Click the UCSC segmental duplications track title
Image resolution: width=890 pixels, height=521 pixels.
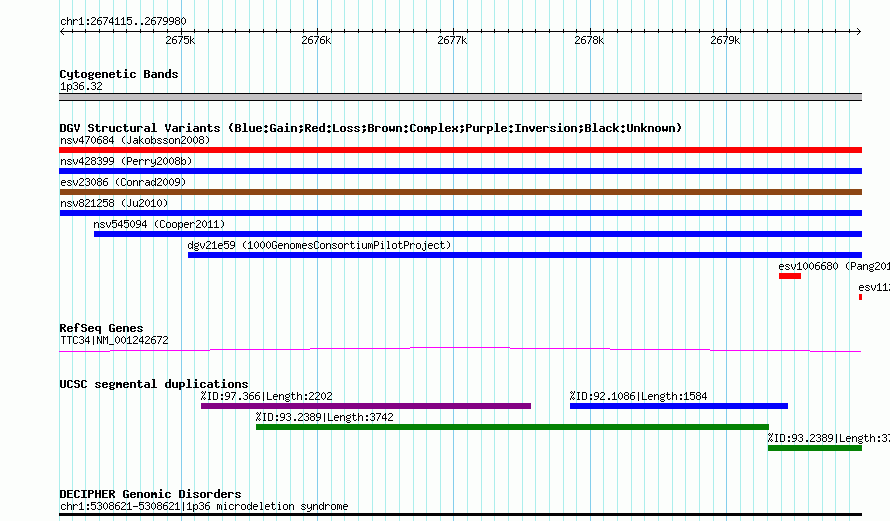click(x=154, y=384)
